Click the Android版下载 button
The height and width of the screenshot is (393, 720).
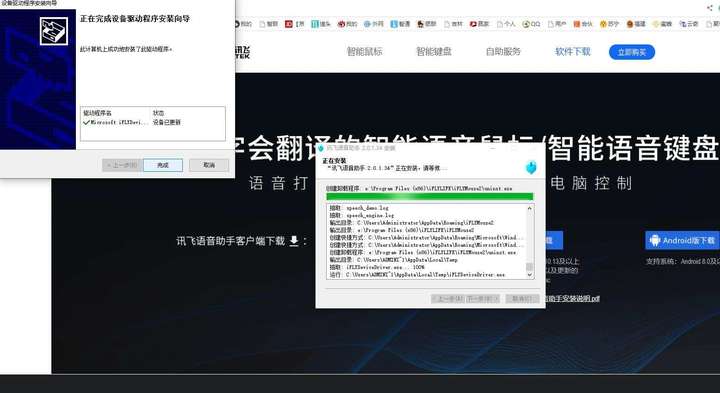point(682,241)
